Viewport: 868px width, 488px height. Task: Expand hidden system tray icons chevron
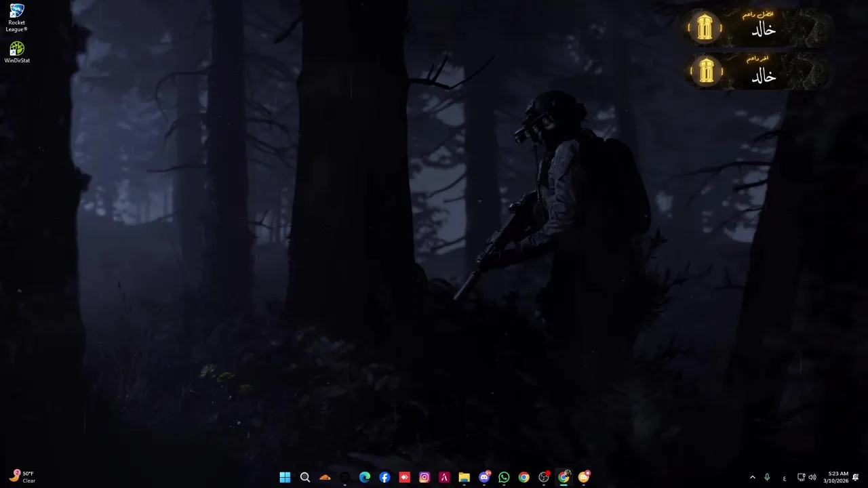point(752,477)
